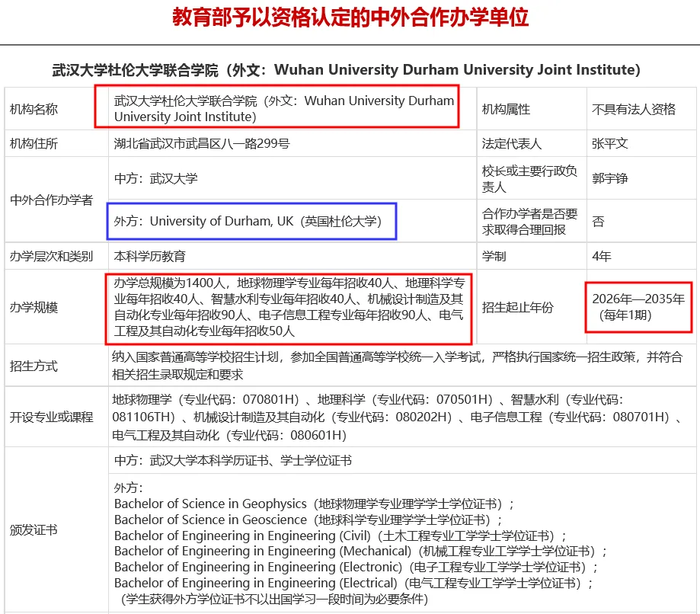Image resolution: width=700 pixels, height=614 pixels.
Task: Click the address 湖北省武汉市武昌区八一路299号
Action: click(202, 143)
